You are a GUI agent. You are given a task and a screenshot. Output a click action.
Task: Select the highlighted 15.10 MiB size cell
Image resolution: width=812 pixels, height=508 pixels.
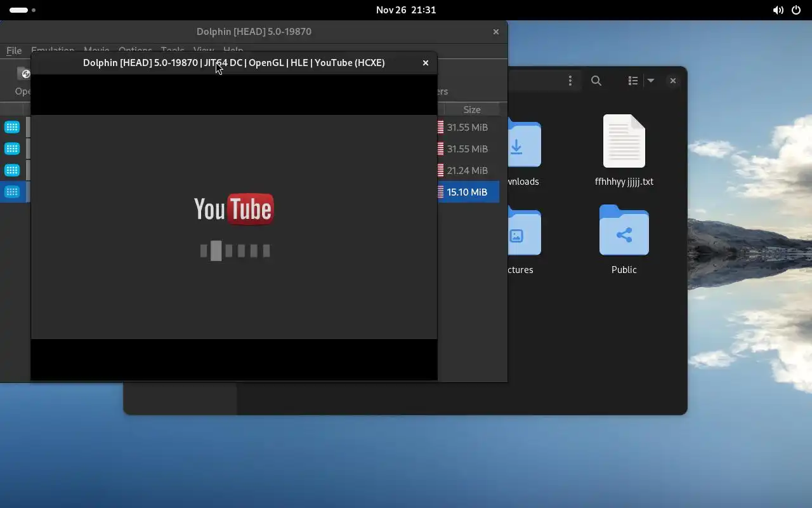click(468, 192)
